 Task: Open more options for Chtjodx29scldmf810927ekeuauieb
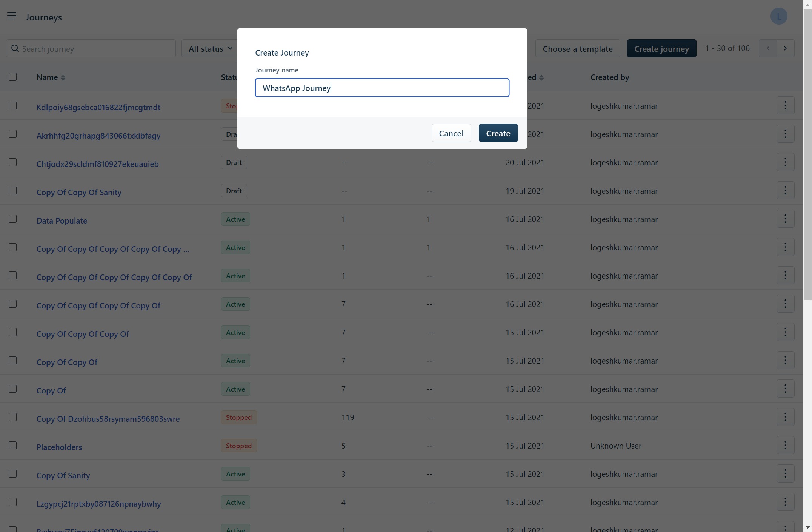click(x=786, y=162)
